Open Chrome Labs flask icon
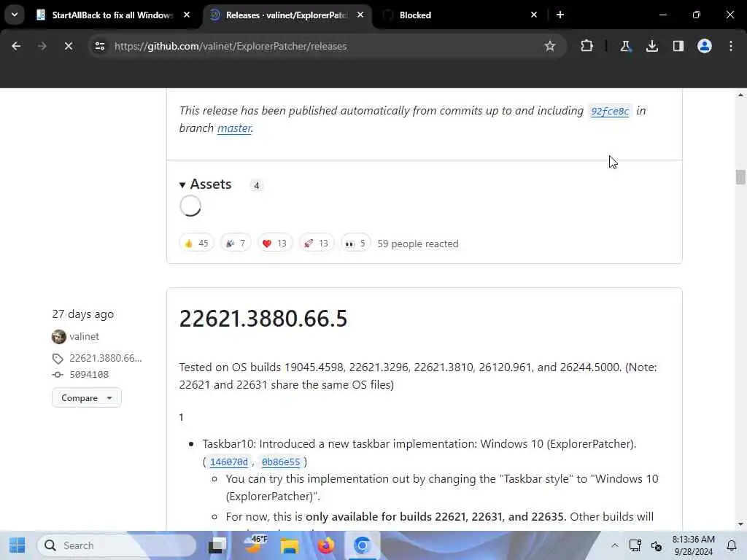This screenshot has width=747, height=560. [625, 46]
